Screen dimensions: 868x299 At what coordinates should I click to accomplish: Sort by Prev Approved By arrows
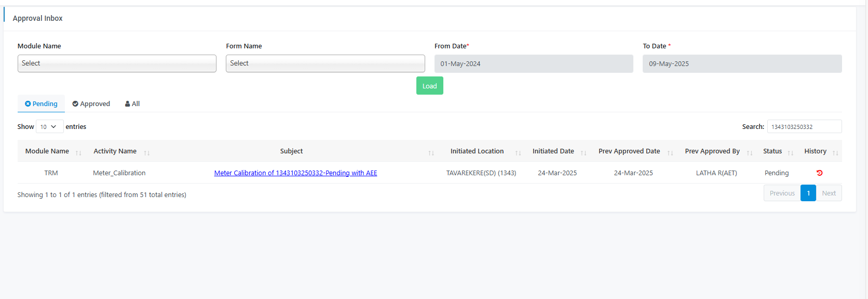pos(750,153)
